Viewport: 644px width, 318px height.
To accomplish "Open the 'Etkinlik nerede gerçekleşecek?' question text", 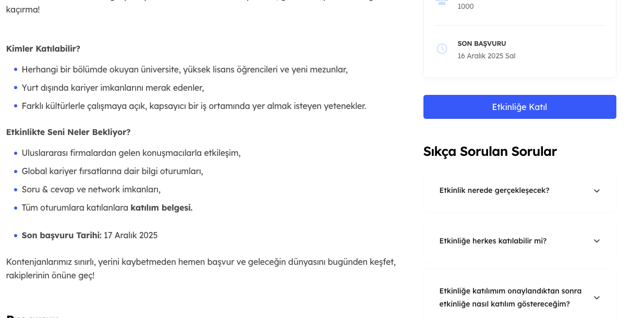I will click(x=494, y=190).
